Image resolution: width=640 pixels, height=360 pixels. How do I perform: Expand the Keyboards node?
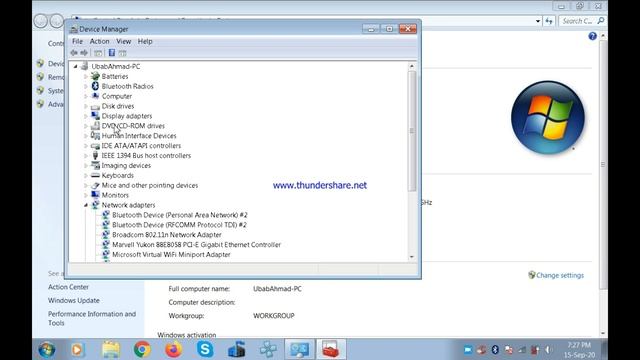(x=86, y=176)
